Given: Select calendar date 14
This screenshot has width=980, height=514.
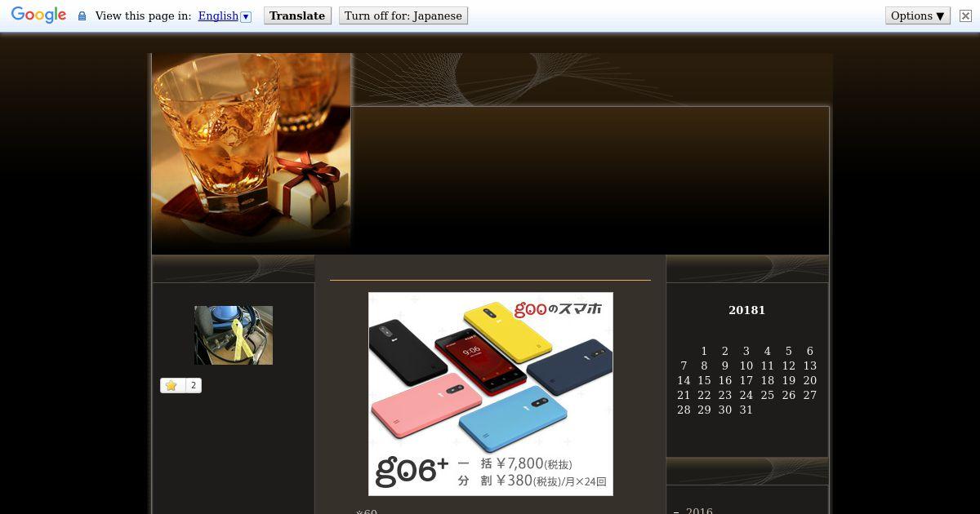Looking at the screenshot, I should [684, 380].
